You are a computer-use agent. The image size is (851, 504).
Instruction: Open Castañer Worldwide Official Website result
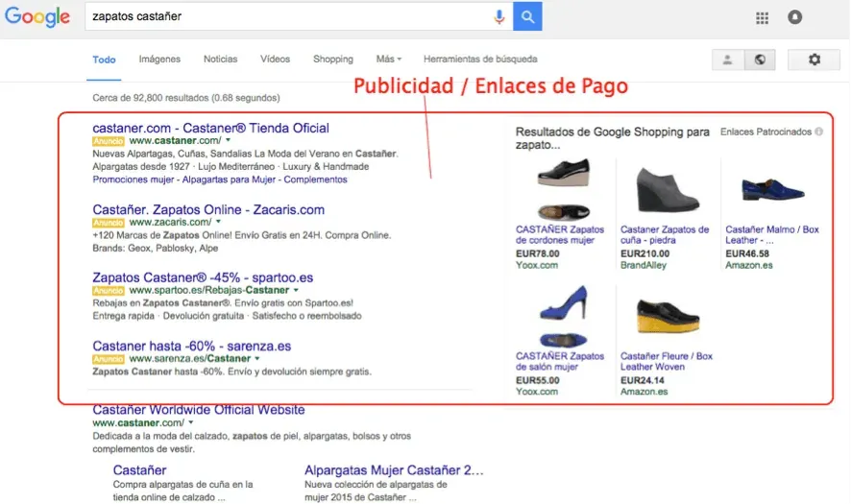pos(198,410)
